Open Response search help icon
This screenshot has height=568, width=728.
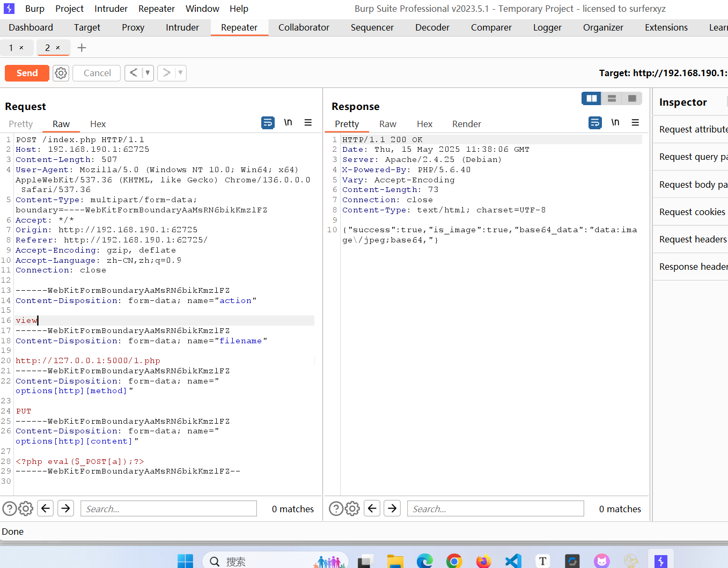[x=336, y=508]
